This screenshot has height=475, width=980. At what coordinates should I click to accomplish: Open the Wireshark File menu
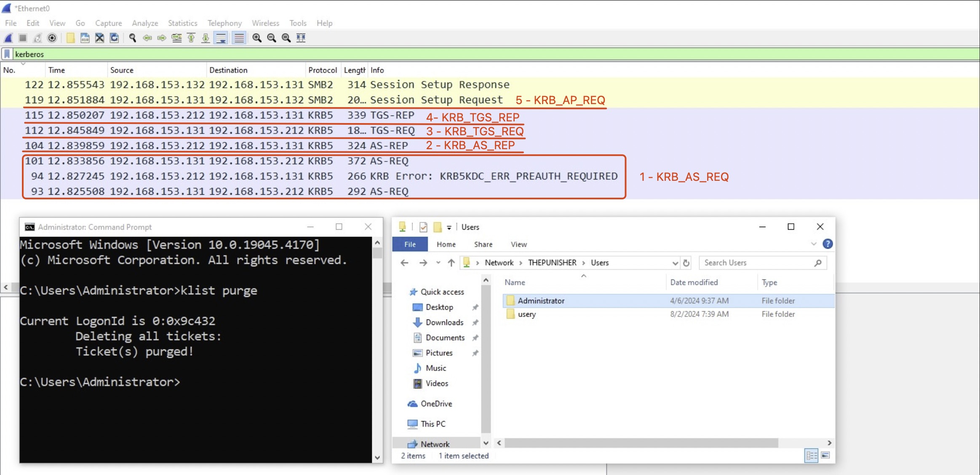point(11,23)
